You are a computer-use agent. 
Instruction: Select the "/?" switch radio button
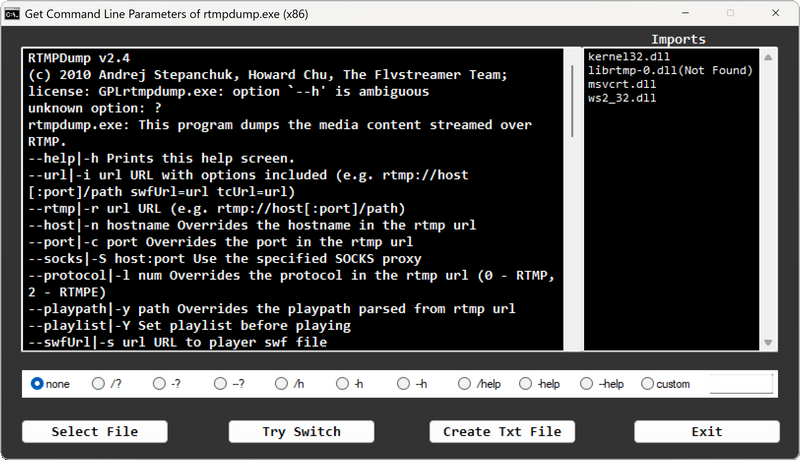(x=106, y=384)
